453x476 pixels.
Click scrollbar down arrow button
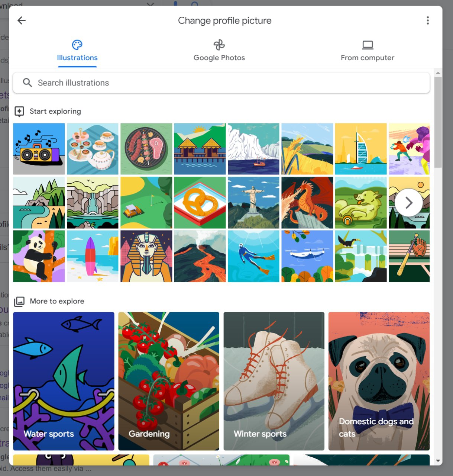click(x=438, y=461)
